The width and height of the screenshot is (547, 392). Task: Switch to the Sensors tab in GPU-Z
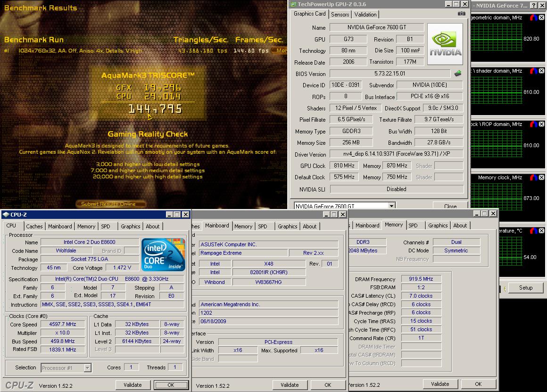pos(340,14)
